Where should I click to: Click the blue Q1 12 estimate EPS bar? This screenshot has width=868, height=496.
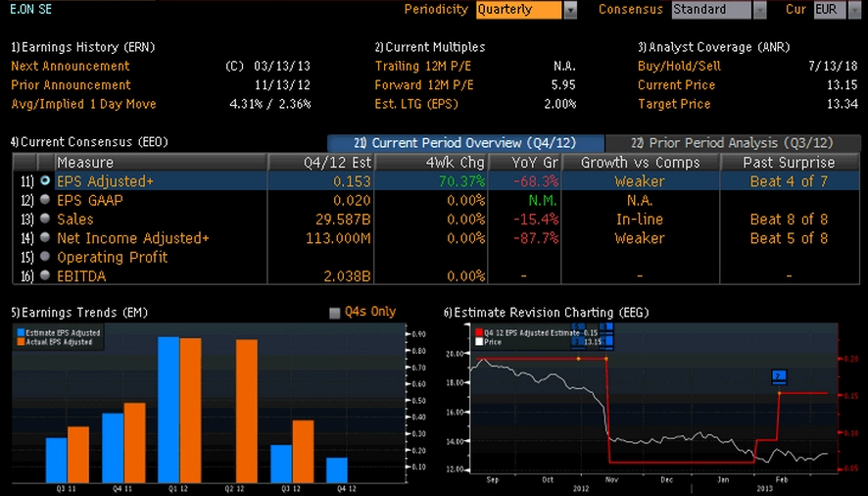pos(169,410)
